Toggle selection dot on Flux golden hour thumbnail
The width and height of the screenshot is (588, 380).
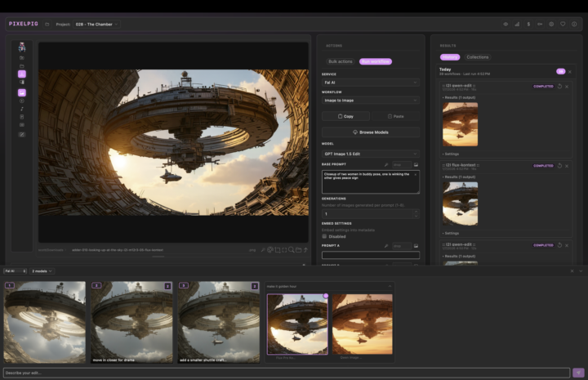(x=326, y=296)
